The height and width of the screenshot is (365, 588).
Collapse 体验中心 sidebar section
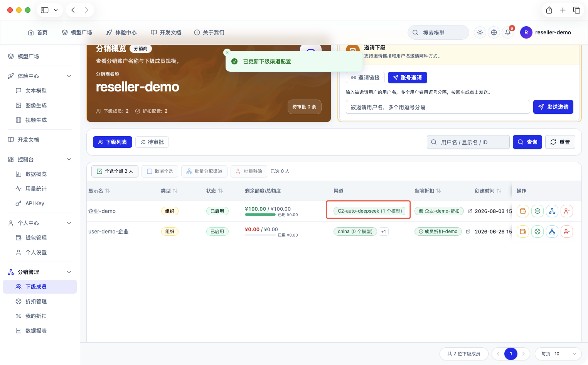pos(69,76)
